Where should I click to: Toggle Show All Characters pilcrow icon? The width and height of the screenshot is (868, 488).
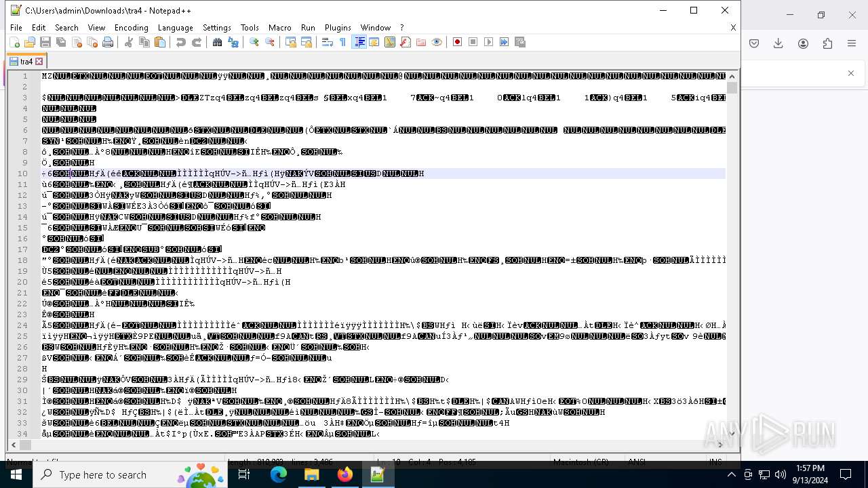pyautogui.click(x=343, y=42)
